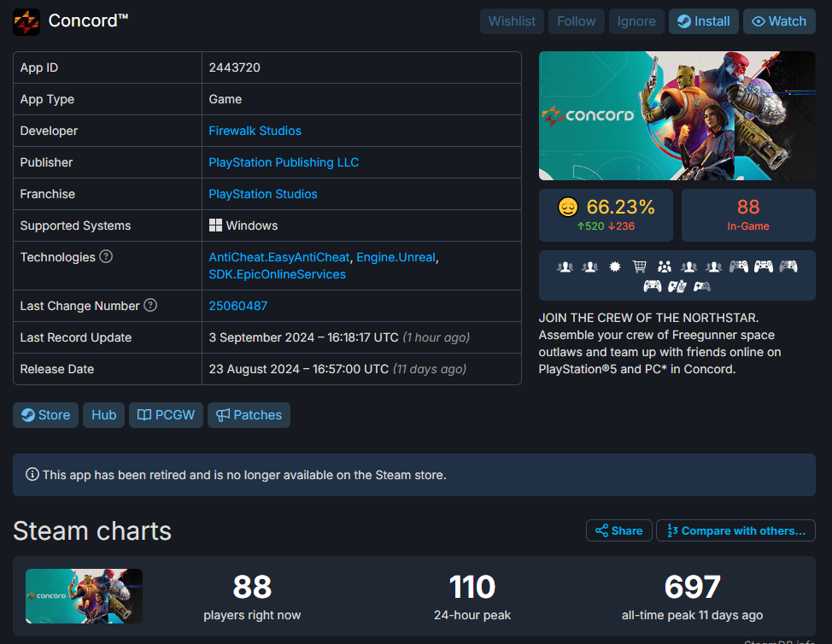Open the AntiCheat.EasyAntiCheat technology link
832x644 pixels.
tap(279, 257)
